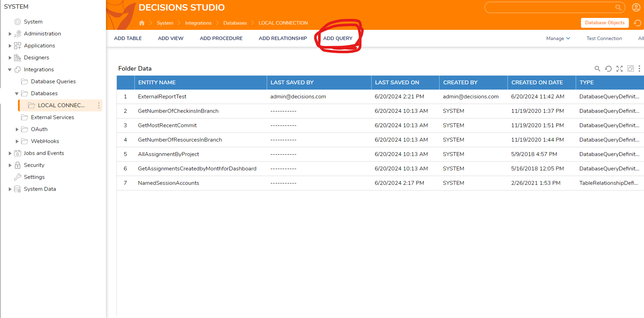Go to Integrations in the breadcrumb
644x318 pixels.
(198, 23)
